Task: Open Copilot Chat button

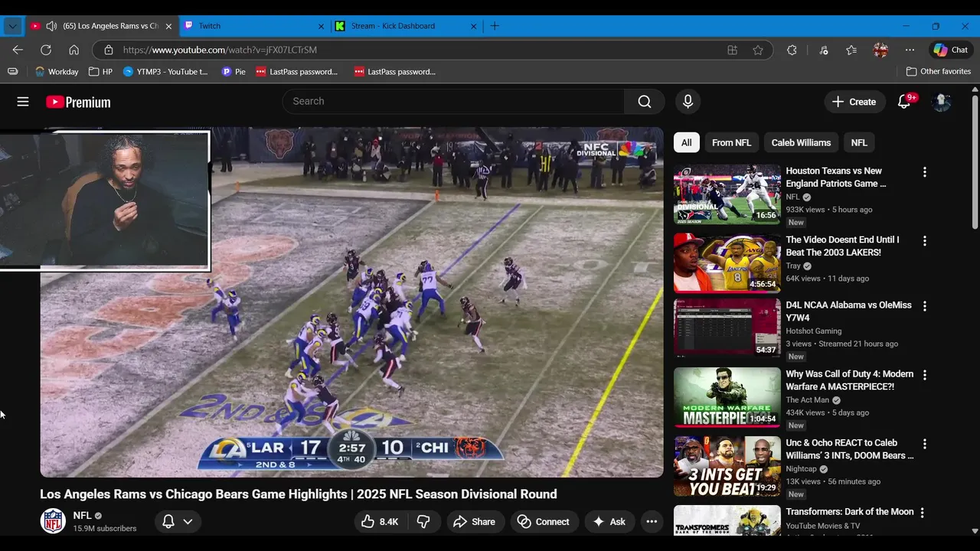Action: point(951,50)
